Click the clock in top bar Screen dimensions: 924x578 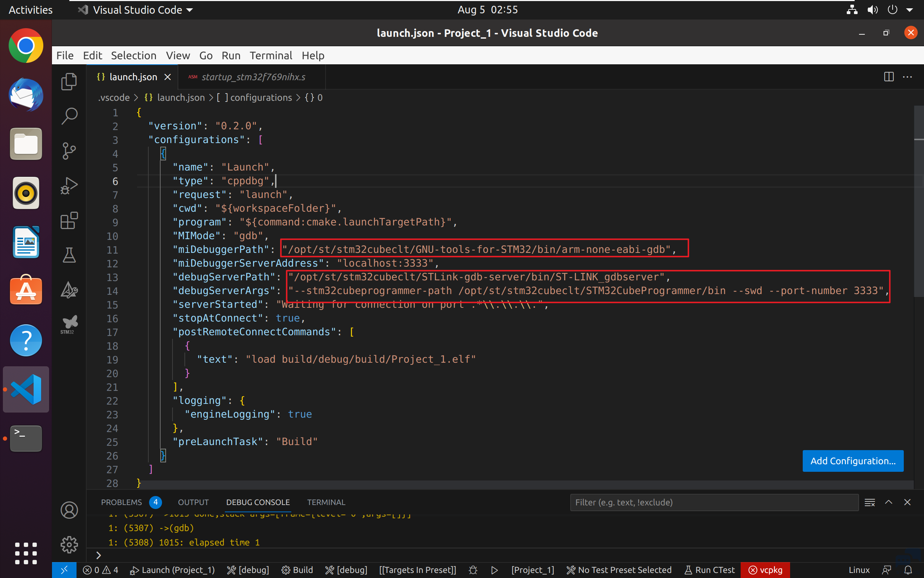coord(488,10)
